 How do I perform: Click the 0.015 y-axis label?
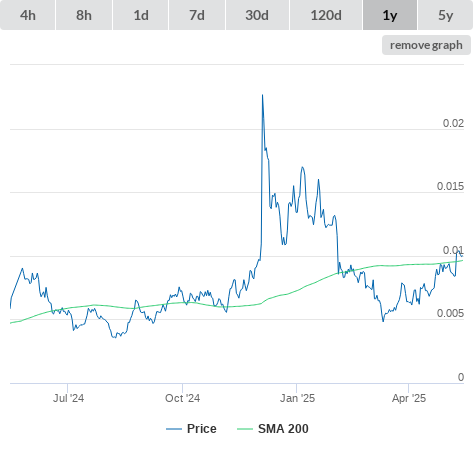[x=450, y=186]
